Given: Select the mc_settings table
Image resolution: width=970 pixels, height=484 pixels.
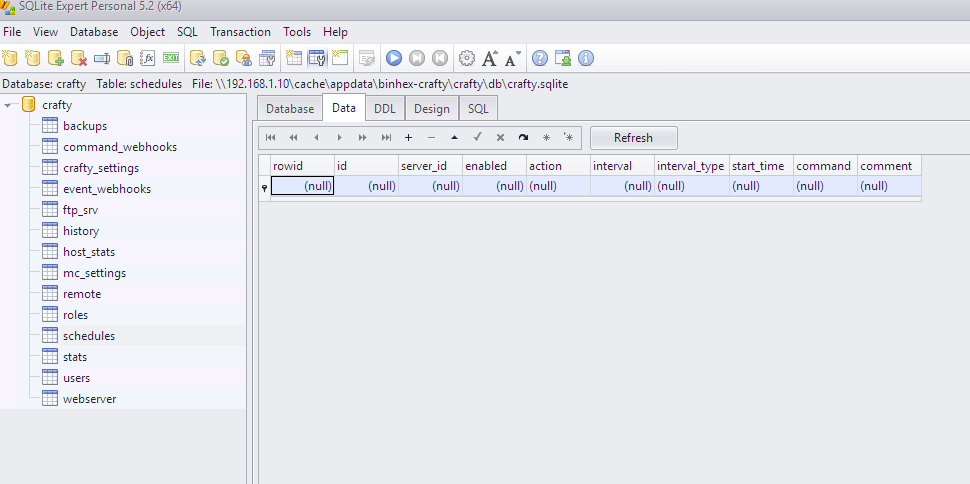Looking at the screenshot, I should pos(94,273).
